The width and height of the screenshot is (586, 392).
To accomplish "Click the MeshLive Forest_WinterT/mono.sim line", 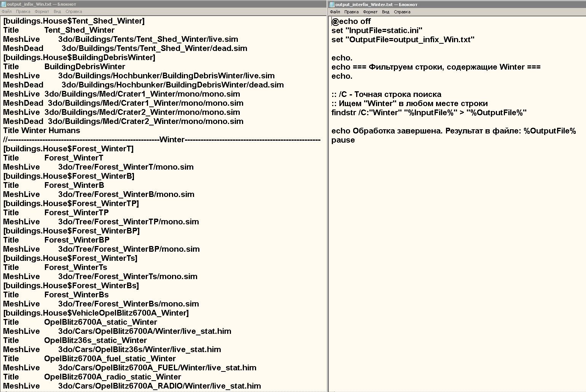I will [x=98, y=167].
